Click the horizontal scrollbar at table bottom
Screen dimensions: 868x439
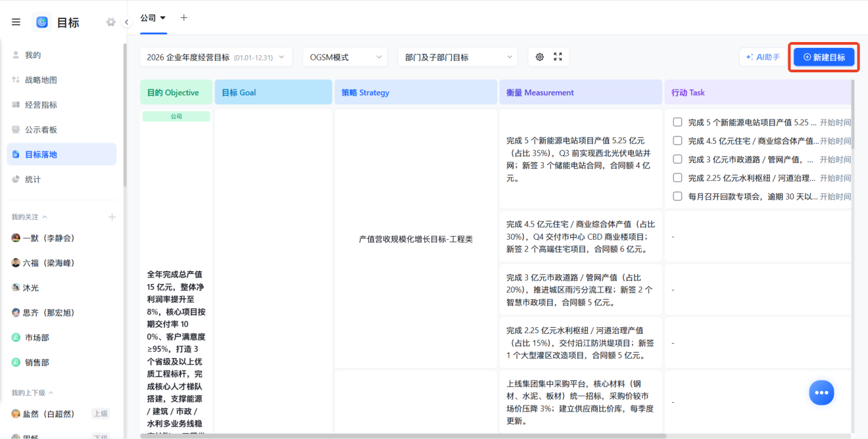coord(403,436)
